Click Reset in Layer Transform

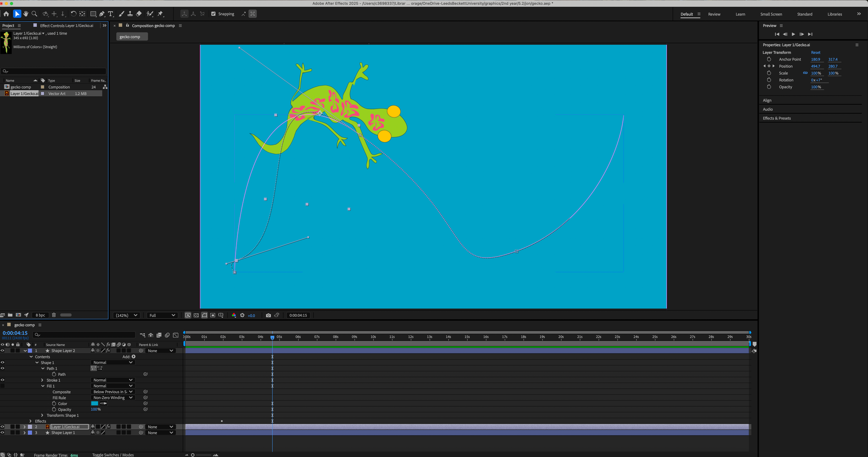[x=815, y=53]
